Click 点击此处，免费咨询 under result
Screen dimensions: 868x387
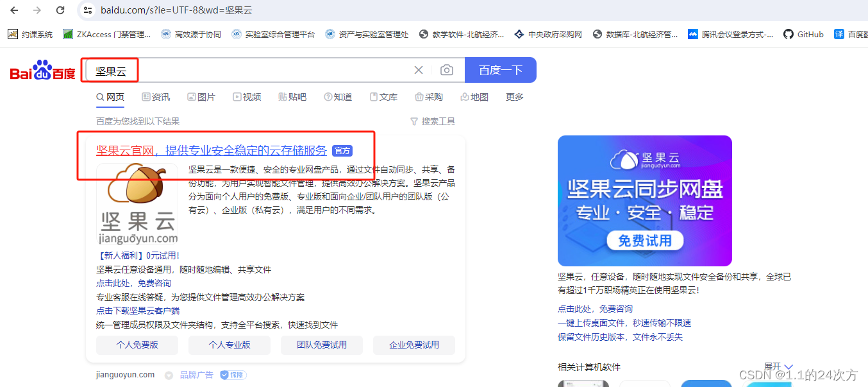[x=133, y=283]
